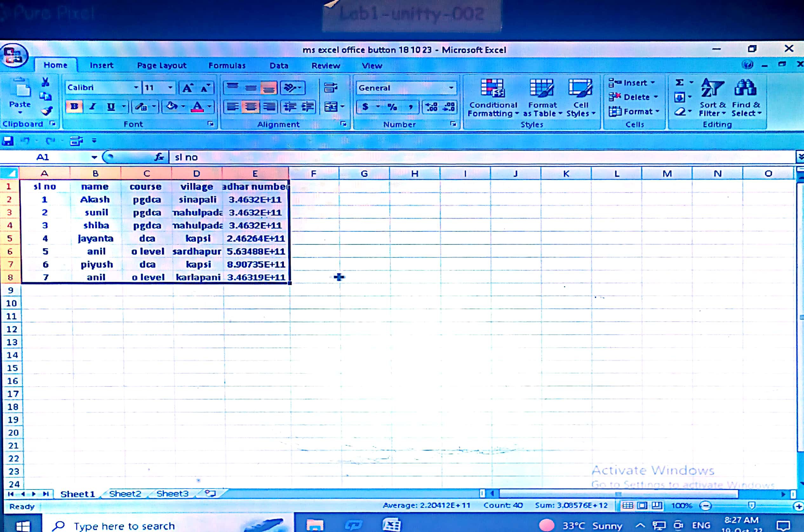
Task: Click the Insert Function fx icon
Action: click(x=159, y=157)
